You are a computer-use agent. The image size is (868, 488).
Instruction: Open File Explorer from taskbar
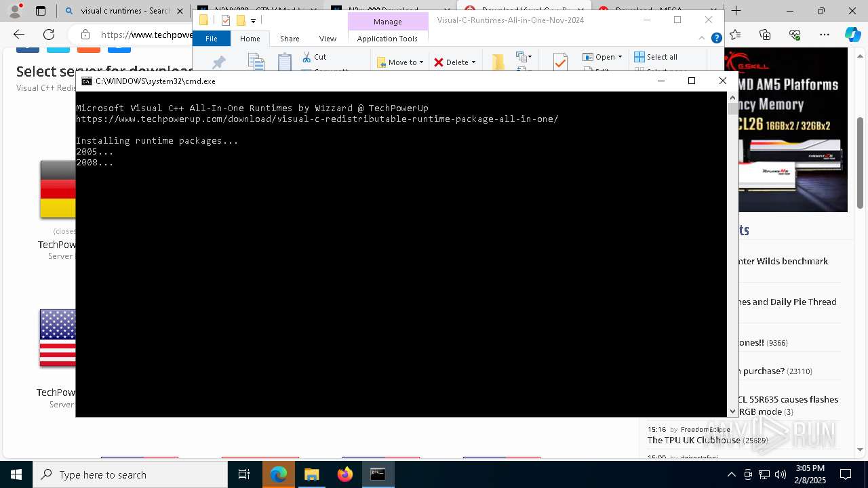pos(311,474)
